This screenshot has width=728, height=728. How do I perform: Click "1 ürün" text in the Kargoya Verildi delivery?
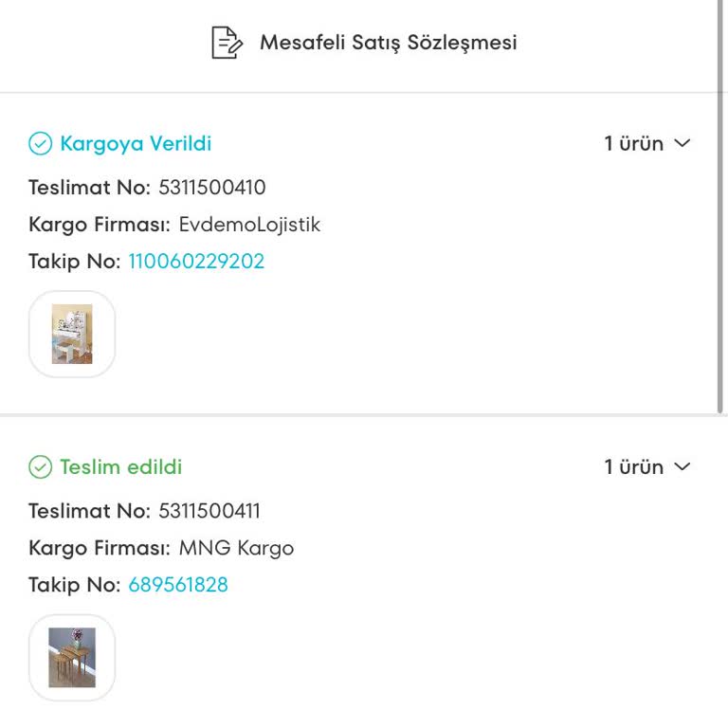point(633,144)
